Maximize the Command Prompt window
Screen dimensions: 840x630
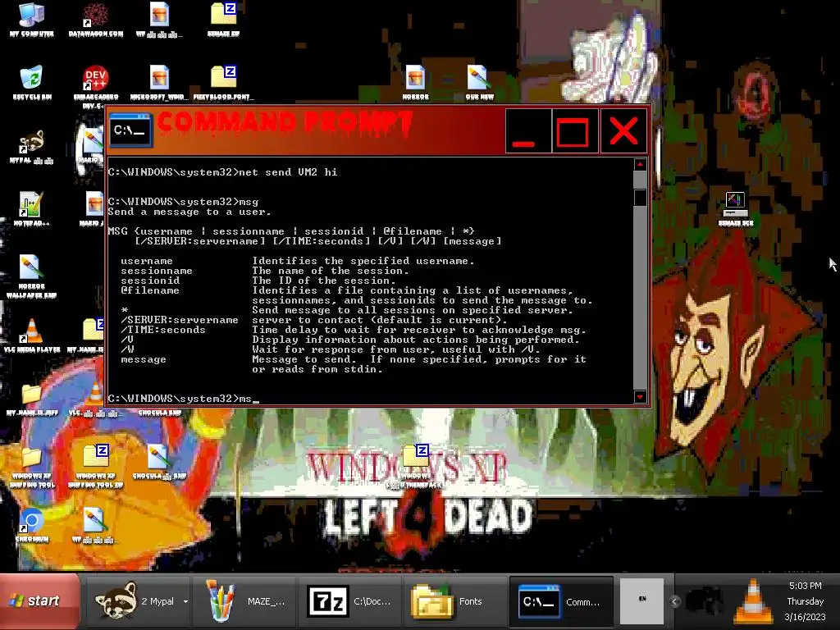[x=574, y=130]
